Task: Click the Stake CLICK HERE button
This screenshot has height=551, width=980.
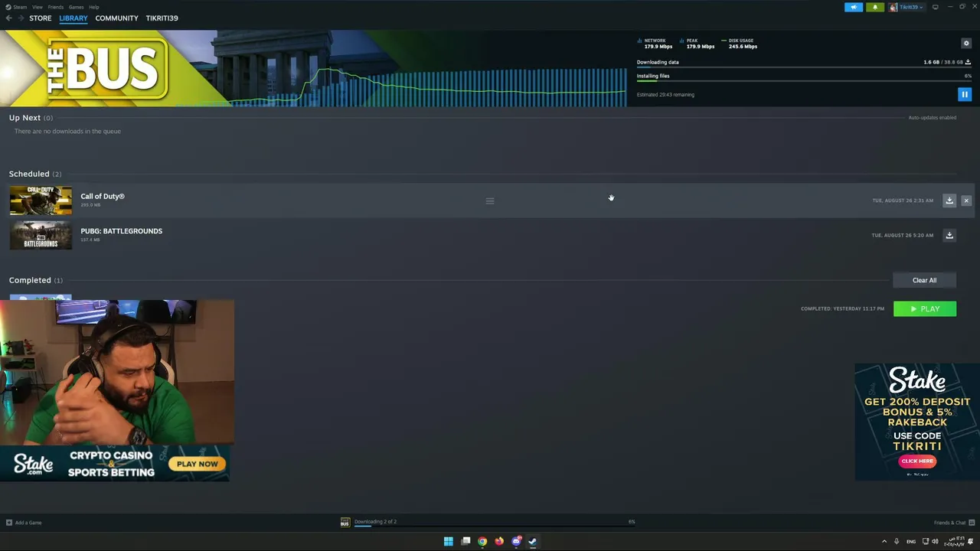Action: (x=917, y=461)
